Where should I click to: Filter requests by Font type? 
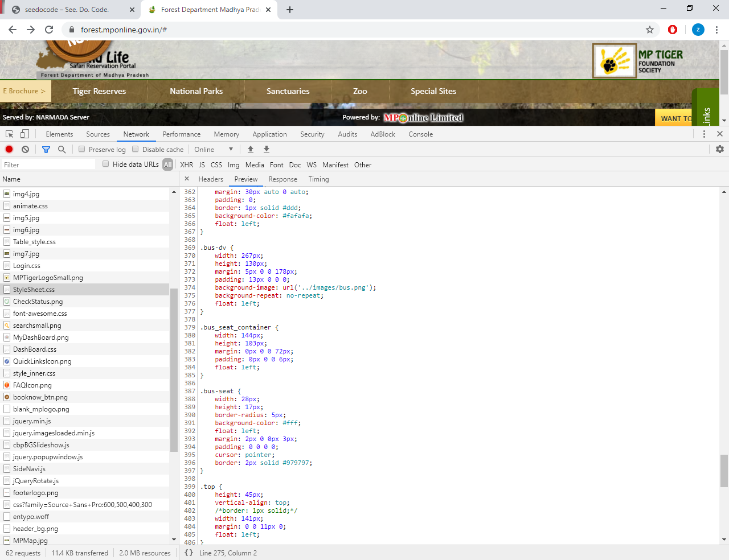(277, 165)
